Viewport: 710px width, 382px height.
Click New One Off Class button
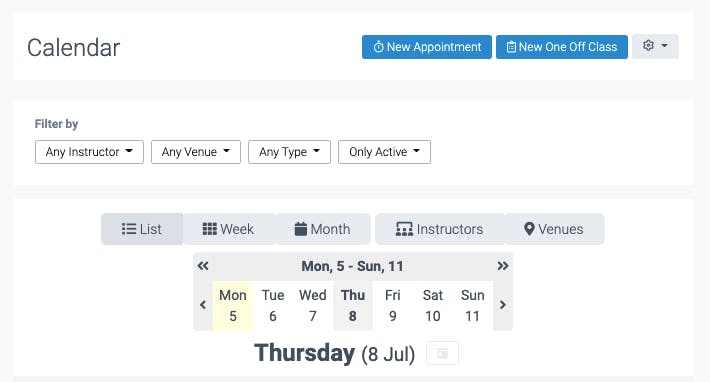(x=561, y=47)
